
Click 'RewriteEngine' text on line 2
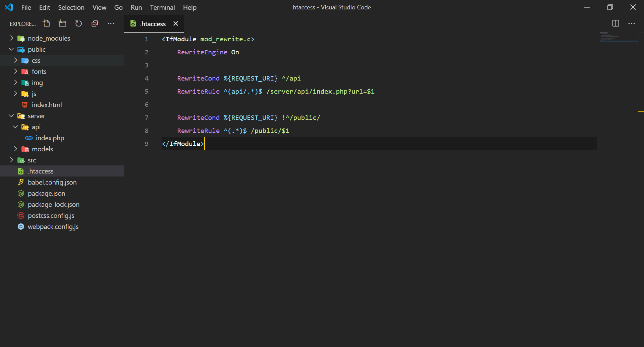coord(202,52)
